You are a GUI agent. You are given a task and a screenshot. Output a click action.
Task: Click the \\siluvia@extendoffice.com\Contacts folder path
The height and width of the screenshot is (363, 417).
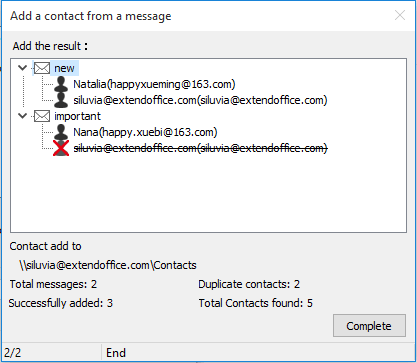click(108, 265)
